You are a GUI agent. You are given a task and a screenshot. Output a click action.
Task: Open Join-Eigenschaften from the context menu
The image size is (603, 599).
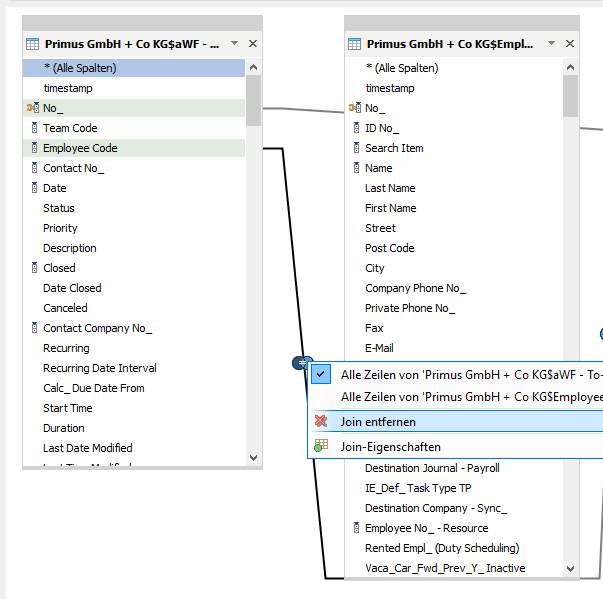point(390,447)
